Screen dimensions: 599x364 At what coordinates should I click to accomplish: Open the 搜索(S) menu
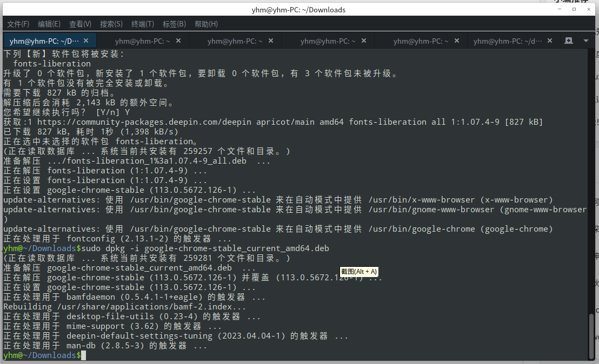[x=111, y=24]
